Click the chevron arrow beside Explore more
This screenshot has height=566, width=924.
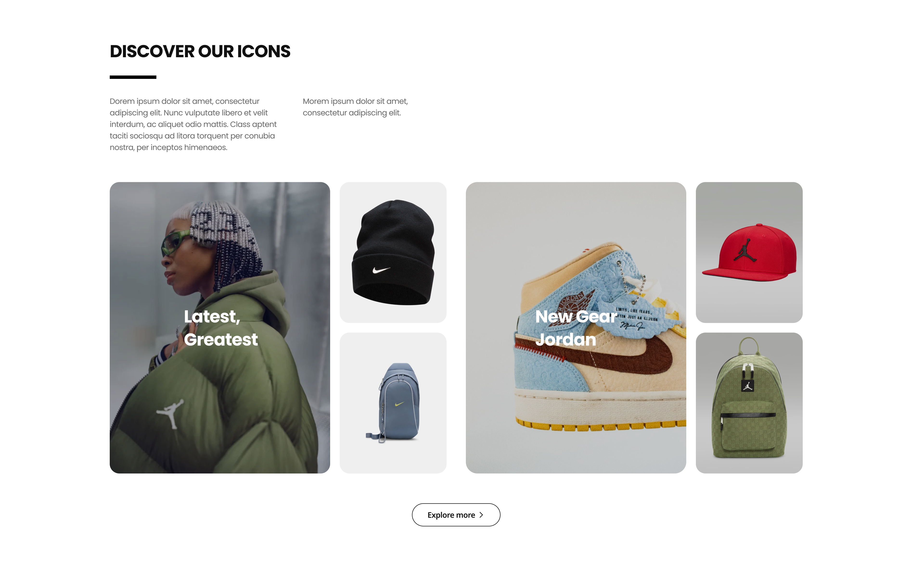481,515
